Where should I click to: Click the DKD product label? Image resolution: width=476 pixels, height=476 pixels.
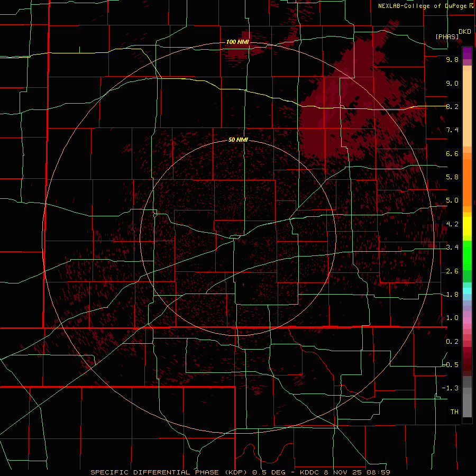pos(465,32)
